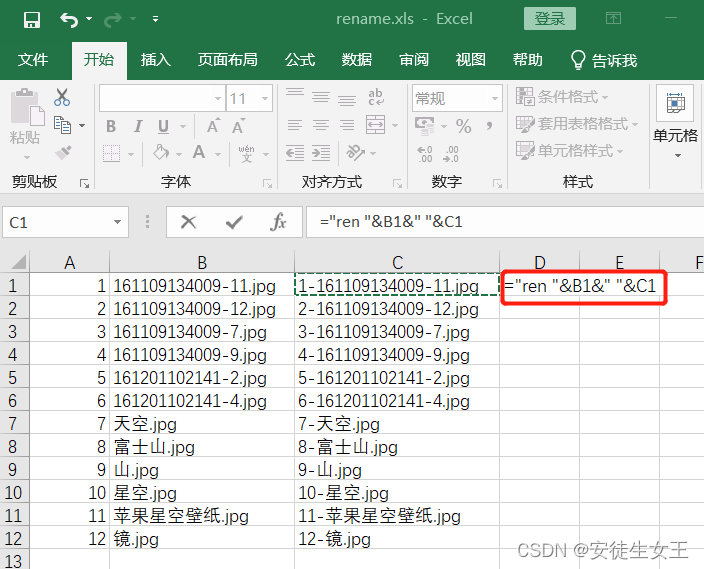Open the 帮助 tab

528,60
